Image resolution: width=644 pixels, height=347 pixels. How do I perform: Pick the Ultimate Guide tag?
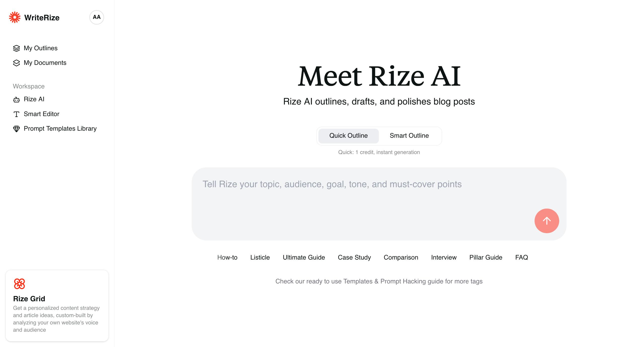(304, 257)
